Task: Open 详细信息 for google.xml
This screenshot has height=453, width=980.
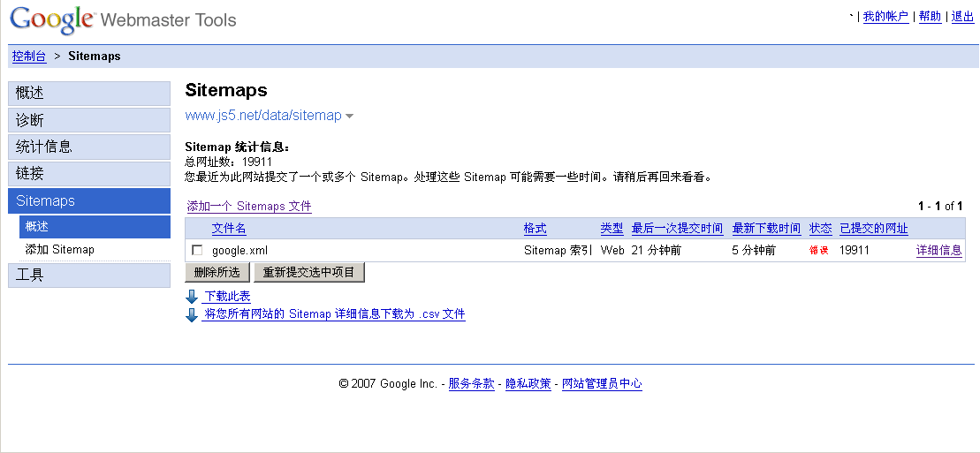Action: coord(938,251)
